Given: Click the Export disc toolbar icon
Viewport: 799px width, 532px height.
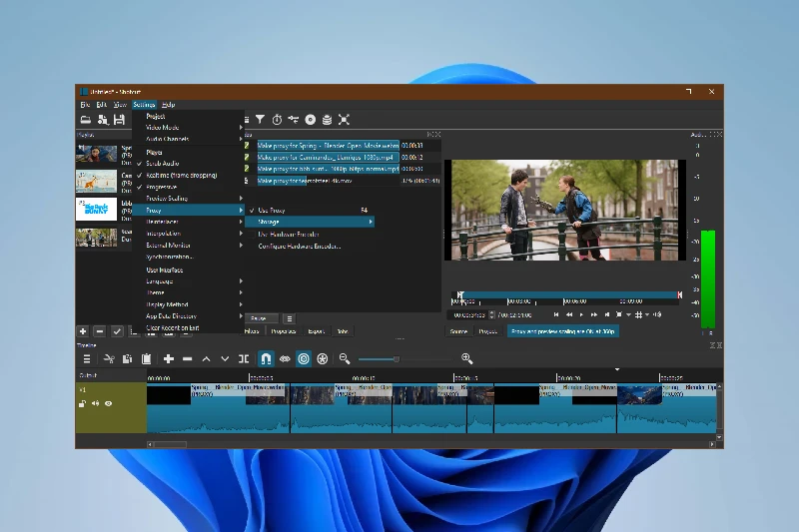Looking at the screenshot, I should 311,120.
